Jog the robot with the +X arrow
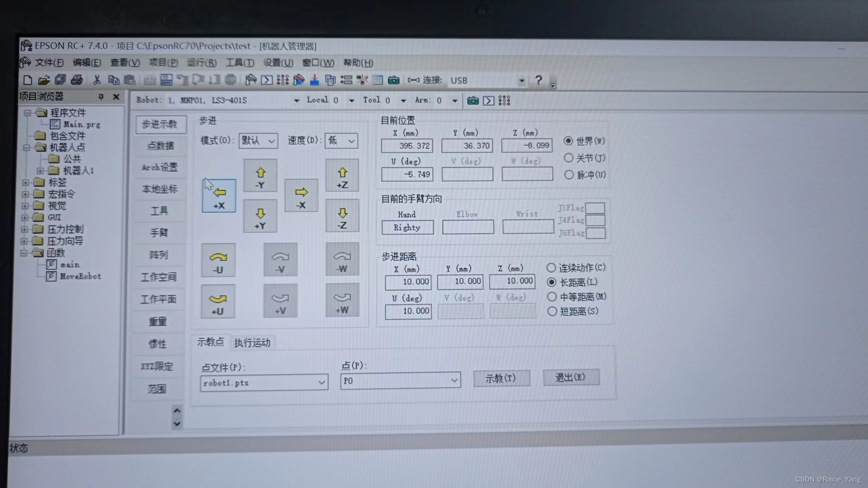 tap(219, 196)
